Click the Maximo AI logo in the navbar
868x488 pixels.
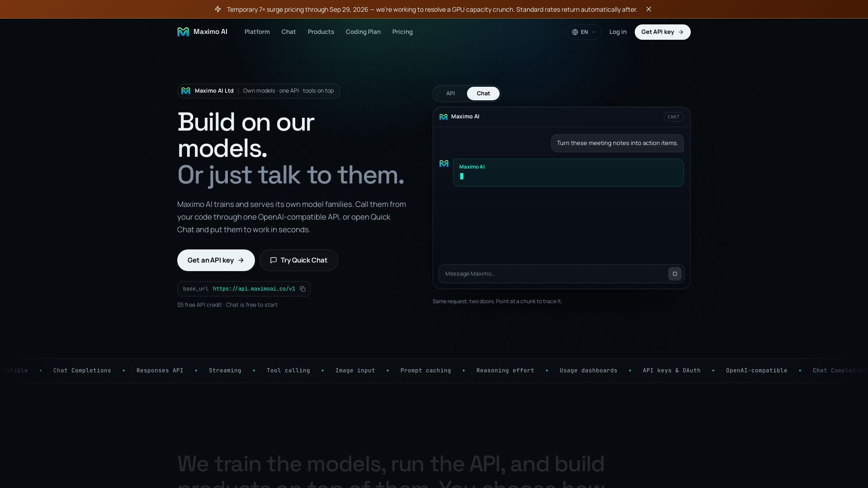pos(202,32)
